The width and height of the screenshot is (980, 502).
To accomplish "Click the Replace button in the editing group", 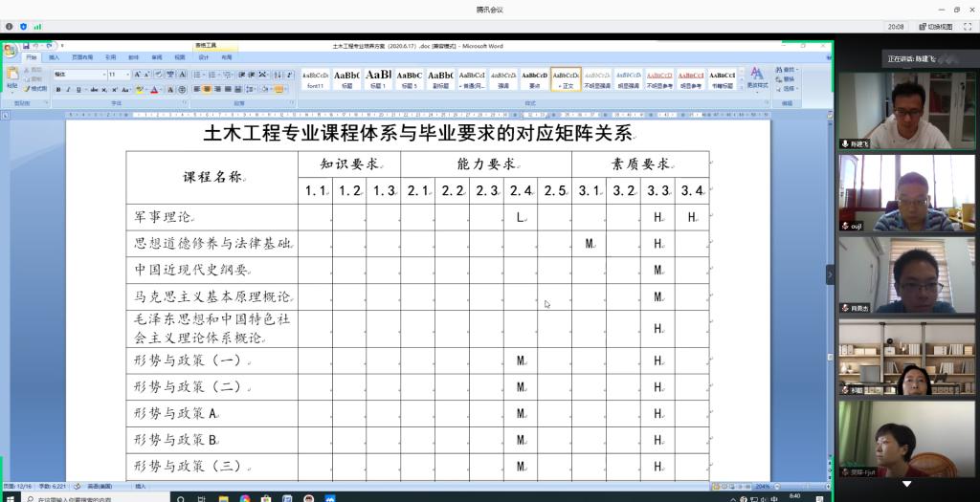I will 787,79.
